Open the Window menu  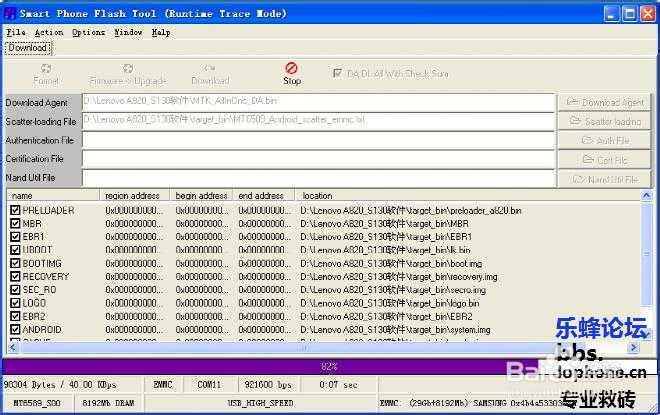[128, 32]
